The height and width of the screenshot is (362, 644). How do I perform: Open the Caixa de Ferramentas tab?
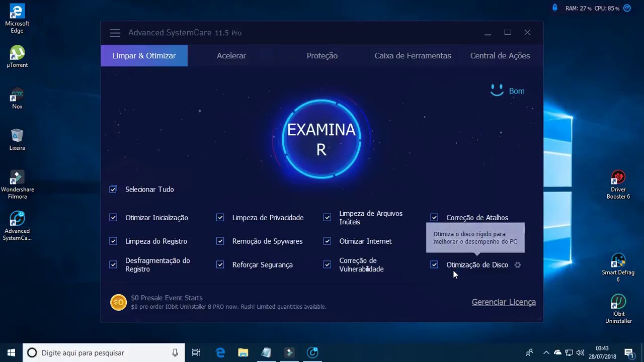click(413, 56)
